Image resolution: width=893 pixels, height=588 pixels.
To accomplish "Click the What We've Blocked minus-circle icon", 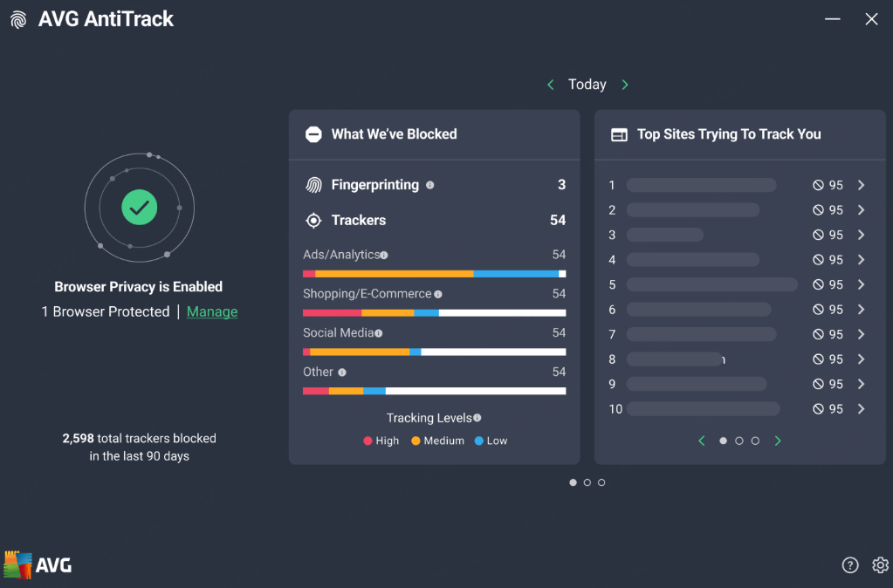I will [313, 134].
